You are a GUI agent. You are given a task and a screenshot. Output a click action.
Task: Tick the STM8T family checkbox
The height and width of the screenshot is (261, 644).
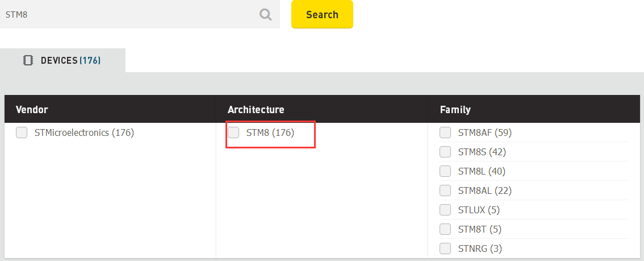(445, 230)
